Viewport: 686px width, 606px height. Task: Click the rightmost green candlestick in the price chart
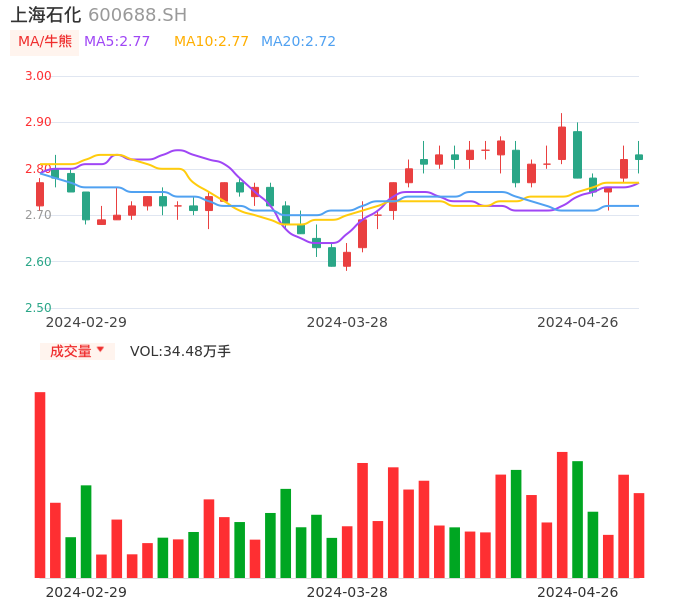point(639,157)
